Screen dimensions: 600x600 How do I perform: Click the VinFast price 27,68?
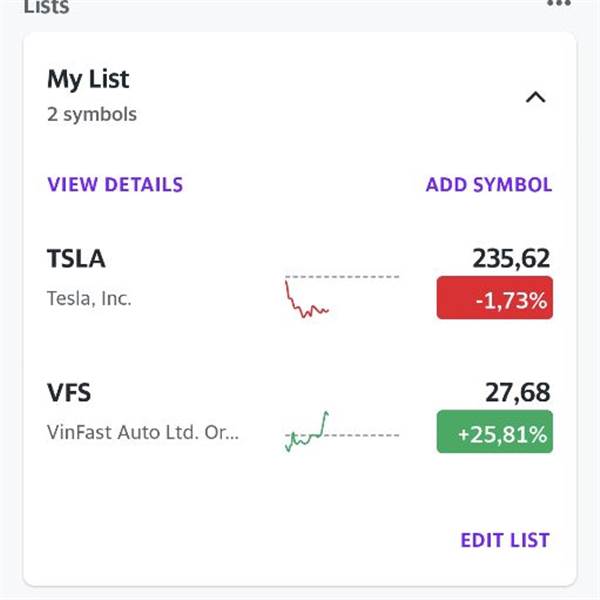518,393
